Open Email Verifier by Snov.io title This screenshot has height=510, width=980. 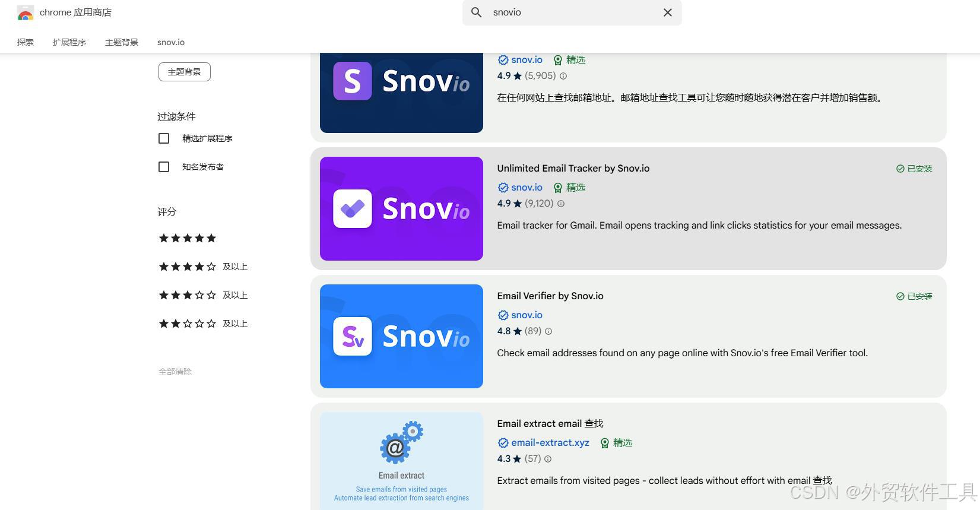[x=550, y=296]
